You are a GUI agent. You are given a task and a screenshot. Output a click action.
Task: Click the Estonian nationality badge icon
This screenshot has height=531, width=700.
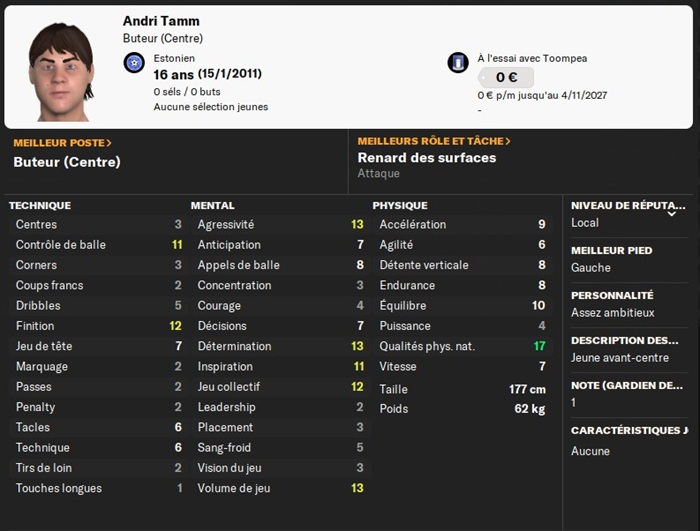tap(133, 63)
